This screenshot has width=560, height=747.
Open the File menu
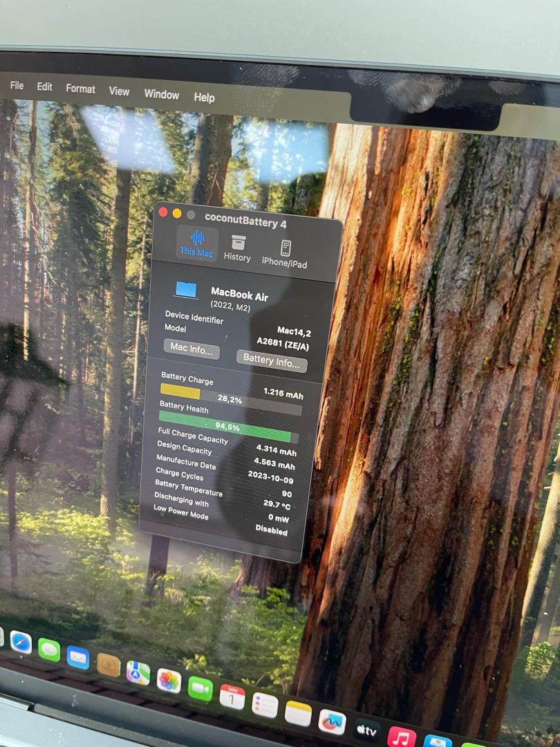click(x=17, y=85)
